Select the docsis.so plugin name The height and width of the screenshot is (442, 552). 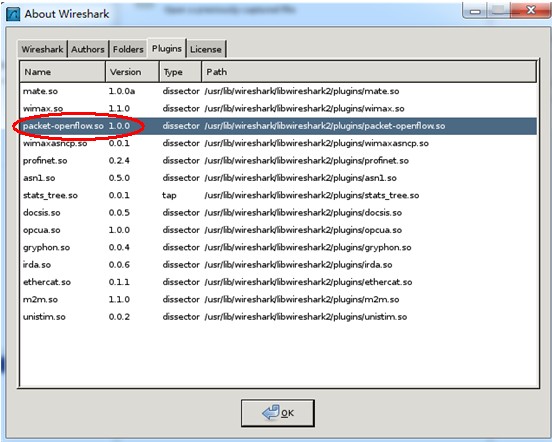(42, 213)
